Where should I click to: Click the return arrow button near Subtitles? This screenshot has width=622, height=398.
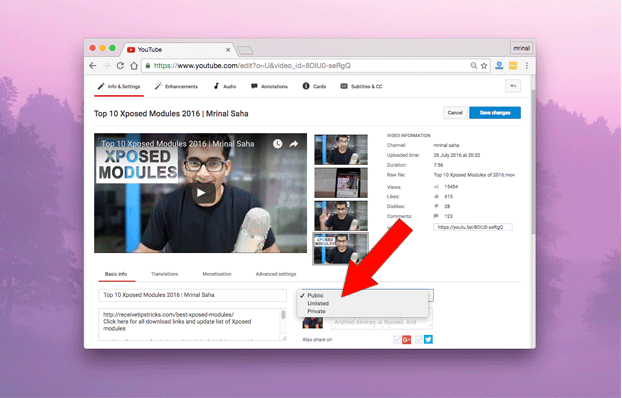513,86
